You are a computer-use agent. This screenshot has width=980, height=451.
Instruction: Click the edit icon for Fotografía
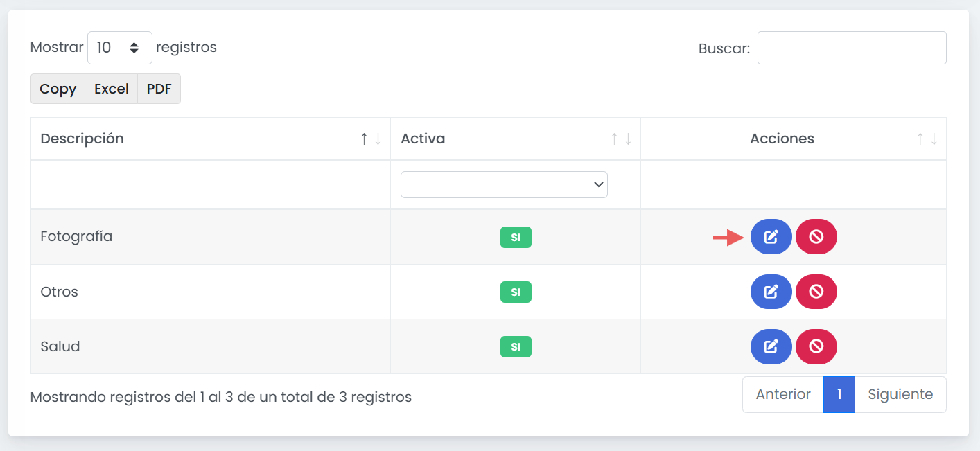[771, 237]
